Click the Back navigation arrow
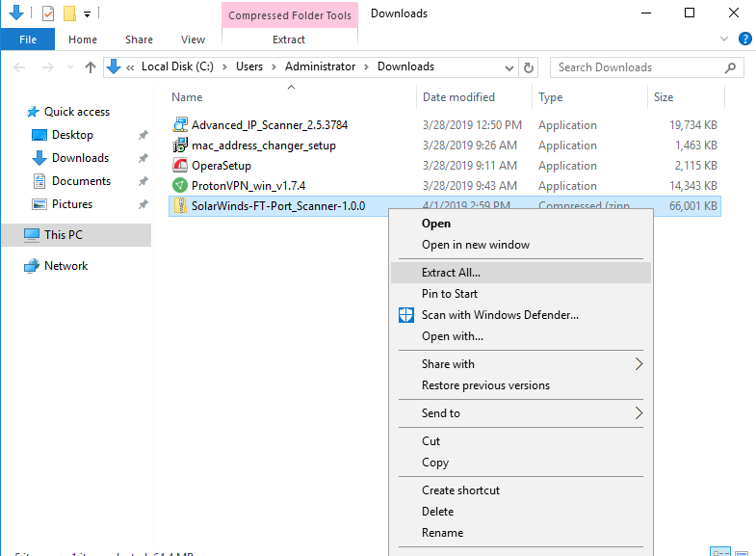 (19, 67)
